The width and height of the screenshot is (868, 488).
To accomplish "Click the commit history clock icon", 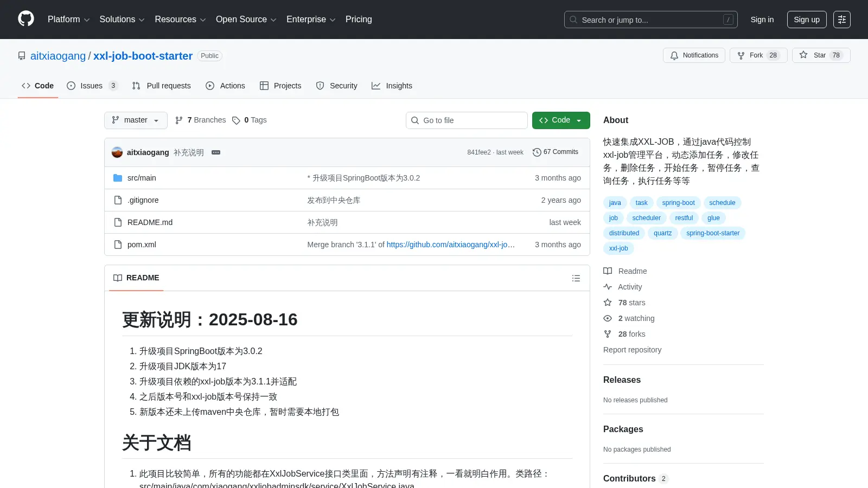I will tap(537, 152).
